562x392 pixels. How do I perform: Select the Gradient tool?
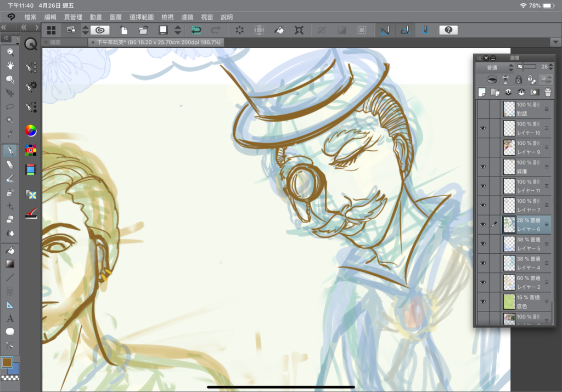click(x=10, y=264)
